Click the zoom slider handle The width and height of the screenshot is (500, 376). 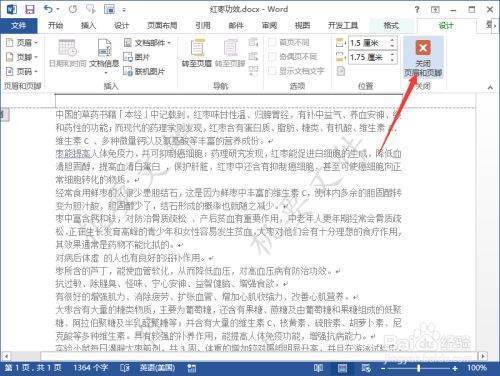pos(419,368)
